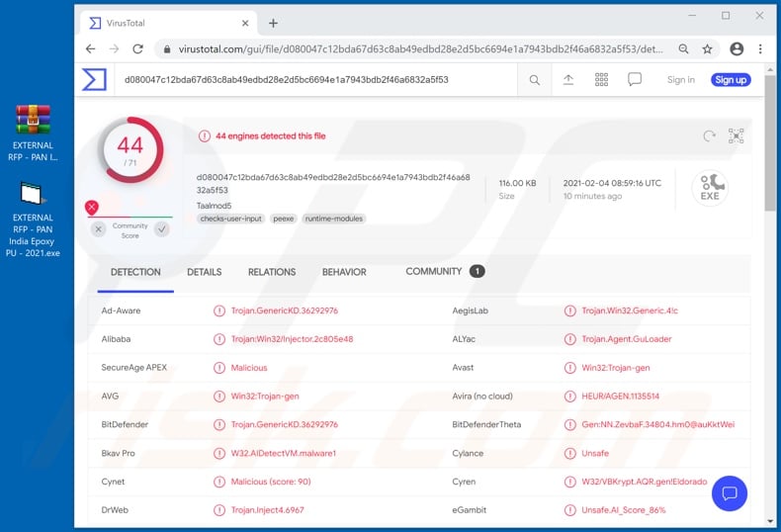781x532 pixels.
Task: Click the 44/71 detection score gauge
Action: coord(130,150)
